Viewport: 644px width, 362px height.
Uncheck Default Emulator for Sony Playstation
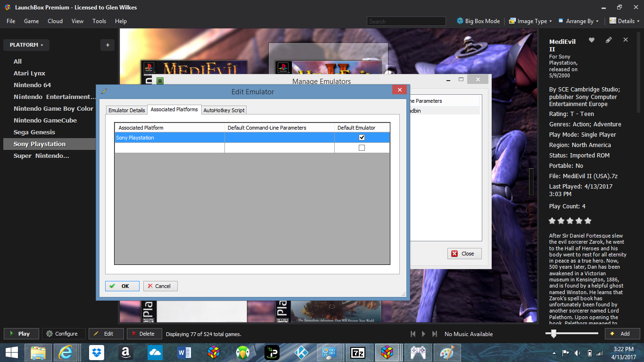pos(362,138)
